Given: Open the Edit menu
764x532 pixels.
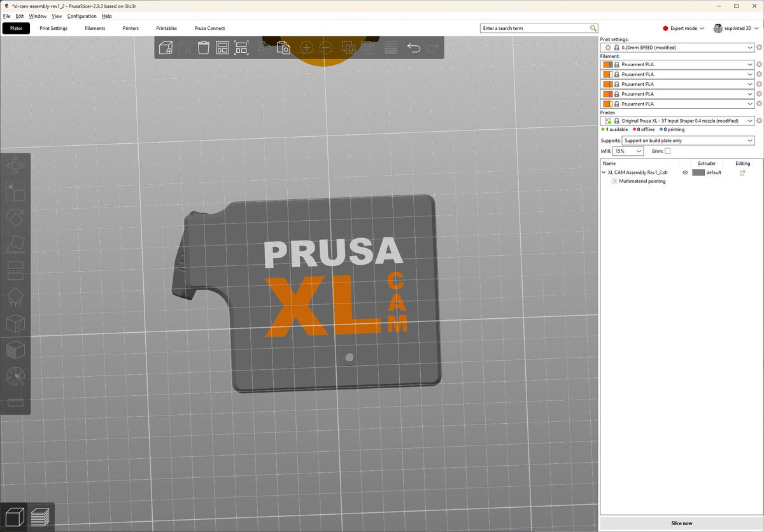Looking at the screenshot, I should [20, 16].
